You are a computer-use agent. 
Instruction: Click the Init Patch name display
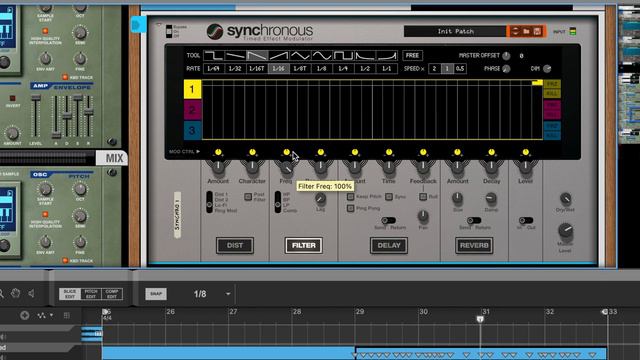(455, 31)
